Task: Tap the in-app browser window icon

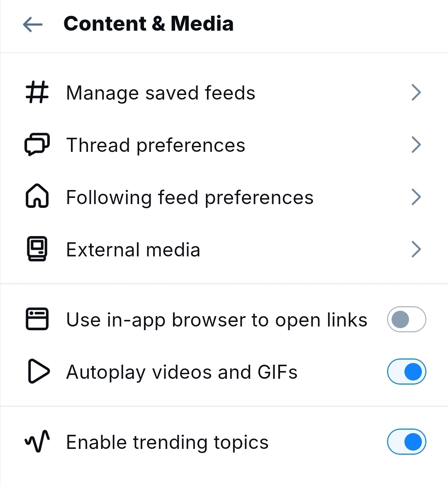Action: [x=37, y=319]
